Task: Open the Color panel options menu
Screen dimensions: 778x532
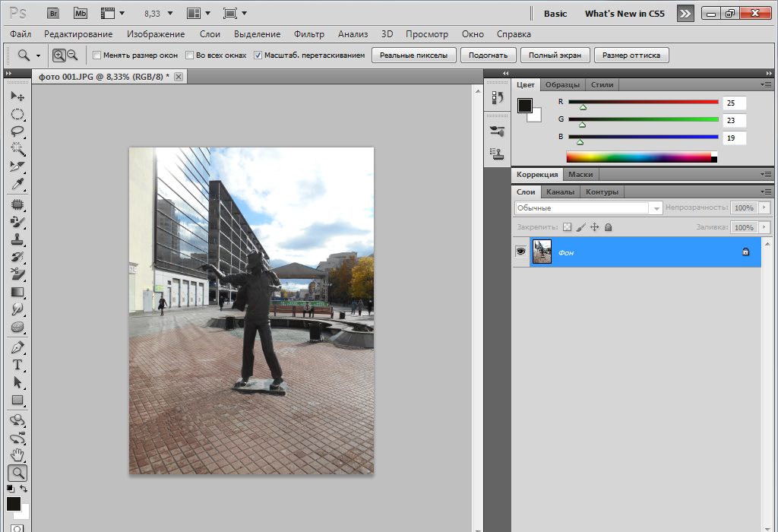Action: [x=766, y=85]
